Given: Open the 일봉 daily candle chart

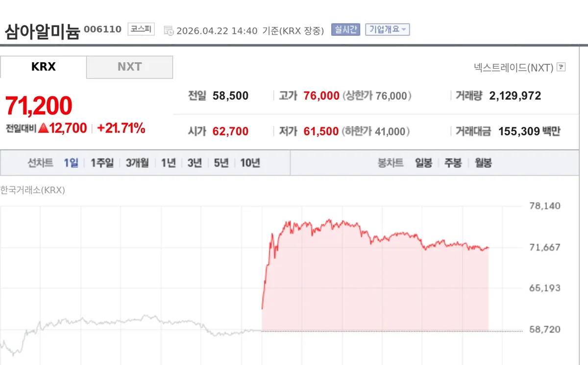Looking at the screenshot, I should click(423, 163).
